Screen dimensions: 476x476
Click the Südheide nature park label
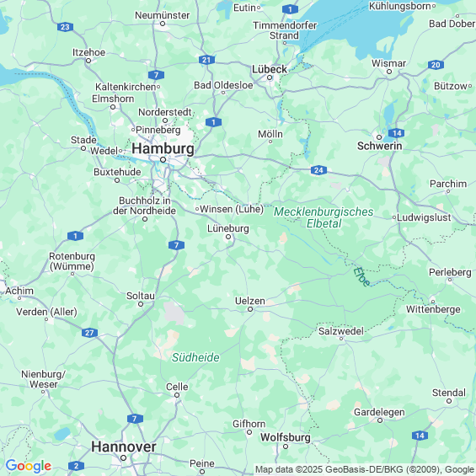pos(195,357)
